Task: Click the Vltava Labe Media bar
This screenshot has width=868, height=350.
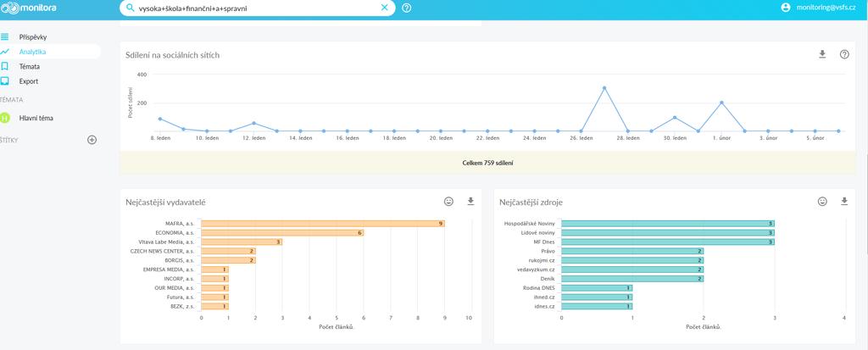Action: 242,242
